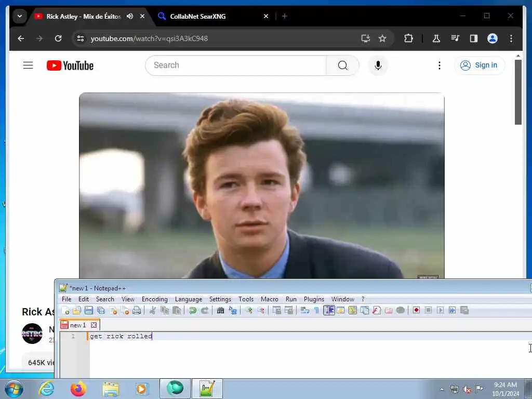Close the 'new 1' tab with red X

[x=94, y=325]
